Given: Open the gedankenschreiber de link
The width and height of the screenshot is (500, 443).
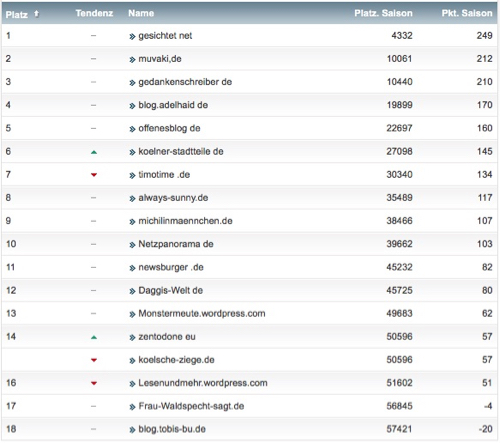Looking at the screenshot, I should pos(185,82).
